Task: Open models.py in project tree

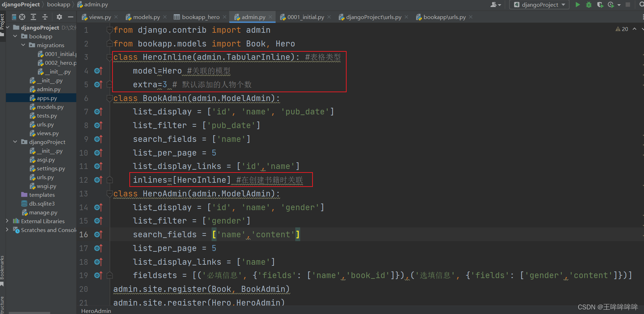Action: coord(47,107)
